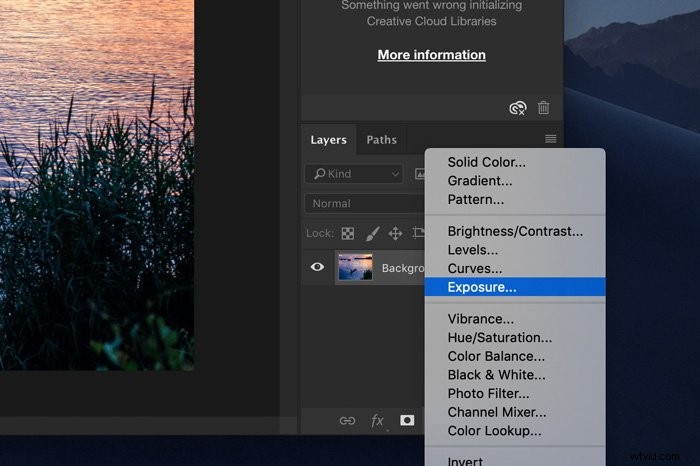Select Curves adjustment
The image size is (700, 466).
point(515,268)
